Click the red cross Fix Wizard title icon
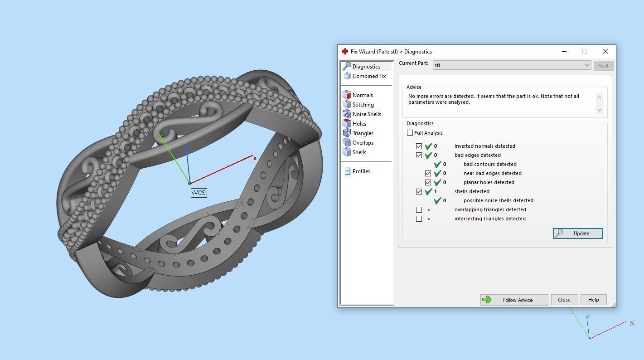Screen dimensions: 644x360 pyautogui.click(x=345, y=52)
